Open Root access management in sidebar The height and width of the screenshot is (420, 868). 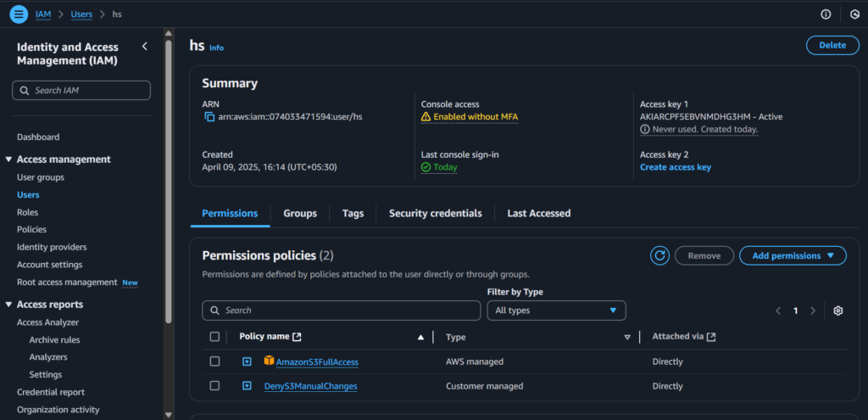67,282
